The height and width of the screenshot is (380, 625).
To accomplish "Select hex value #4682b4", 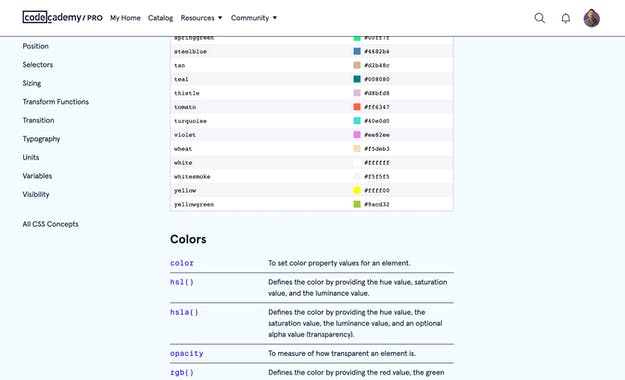I will [x=377, y=51].
